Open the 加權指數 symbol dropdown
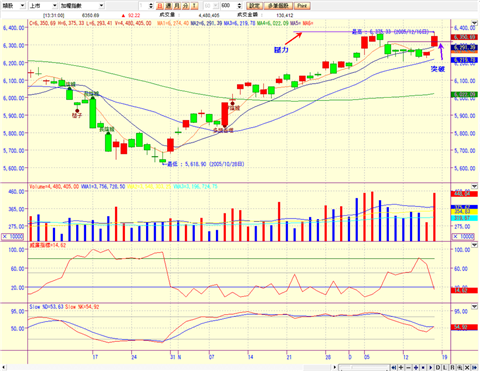The width and height of the screenshot is (480, 371). (x=82, y=6)
